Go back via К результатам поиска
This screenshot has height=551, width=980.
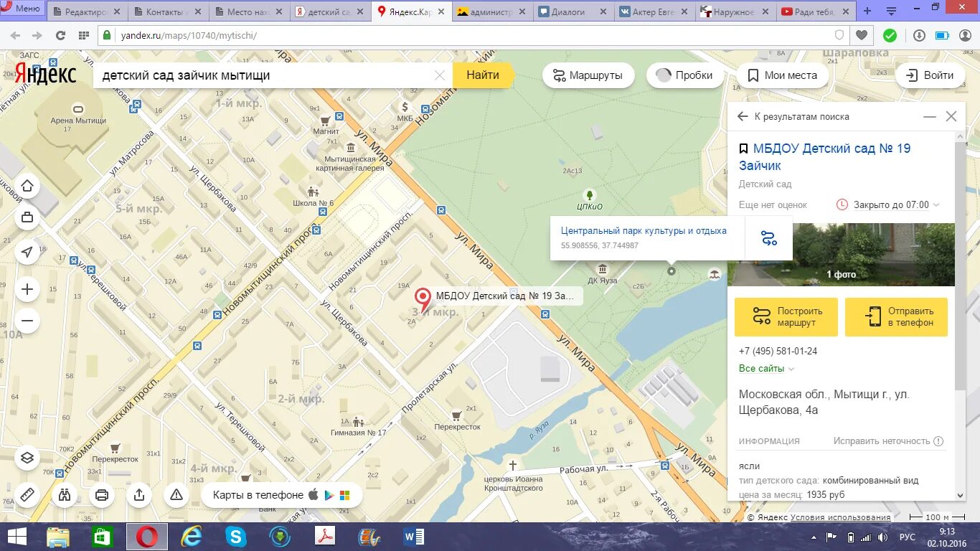click(x=794, y=116)
